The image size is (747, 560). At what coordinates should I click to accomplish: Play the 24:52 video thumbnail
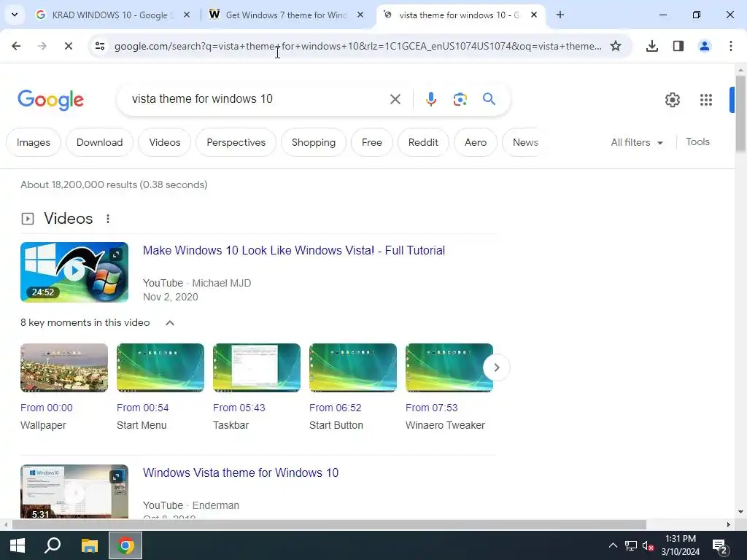pyautogui.click(x=74, y=272)
